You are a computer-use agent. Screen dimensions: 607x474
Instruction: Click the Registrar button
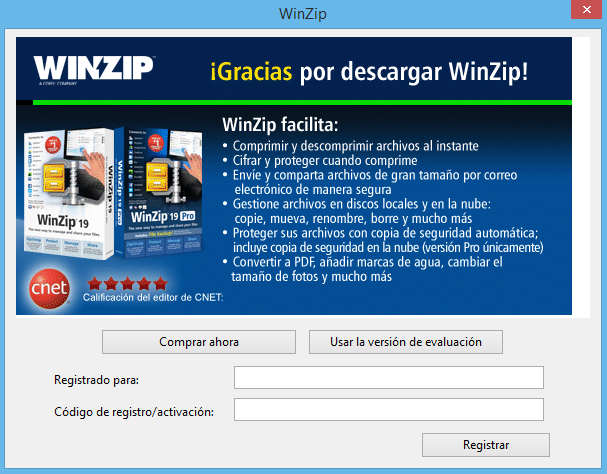486,445
